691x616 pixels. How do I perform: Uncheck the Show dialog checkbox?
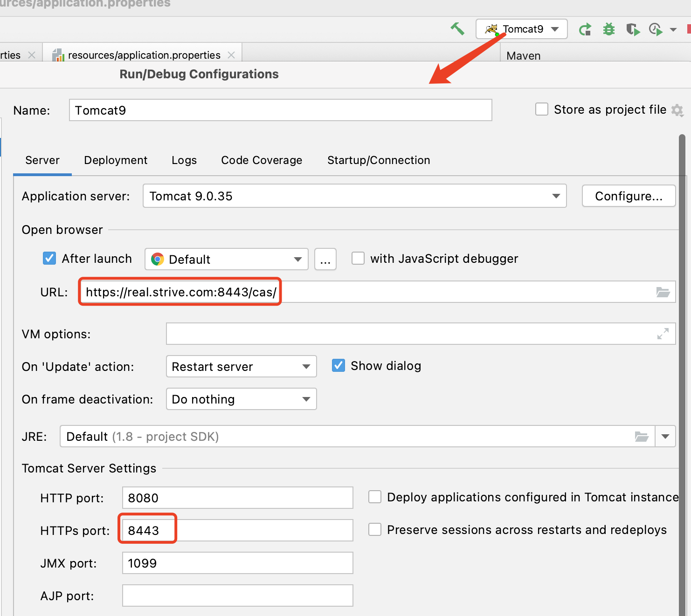[x=339, y=365]
